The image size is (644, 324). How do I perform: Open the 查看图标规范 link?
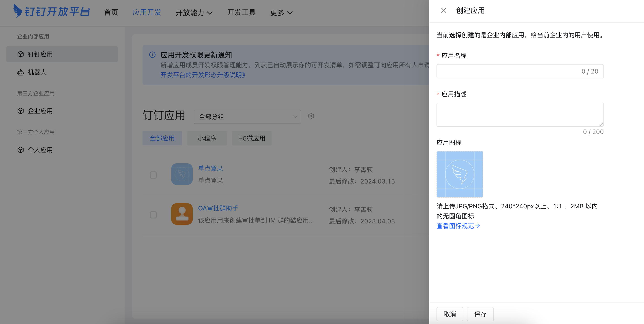458,226
